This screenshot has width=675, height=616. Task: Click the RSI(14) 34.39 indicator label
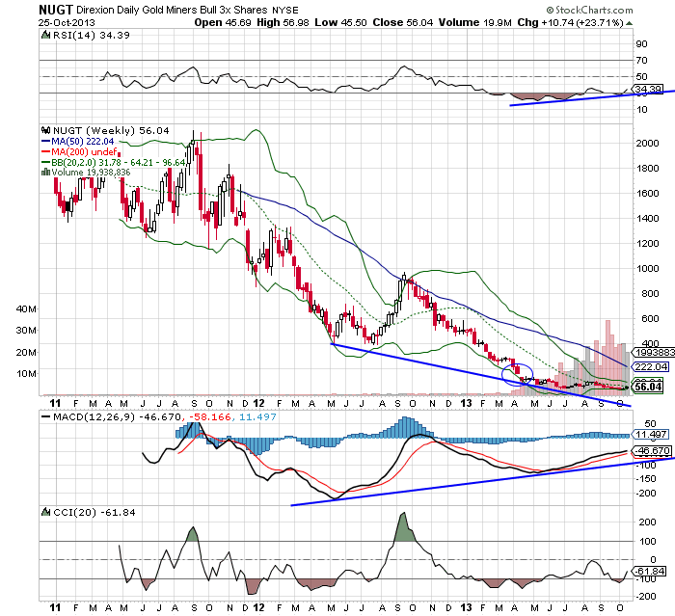(92, 36)
